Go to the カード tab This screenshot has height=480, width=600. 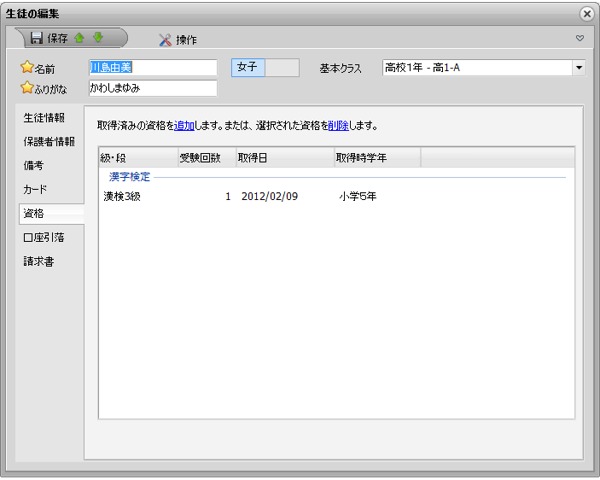pos(36,189)
